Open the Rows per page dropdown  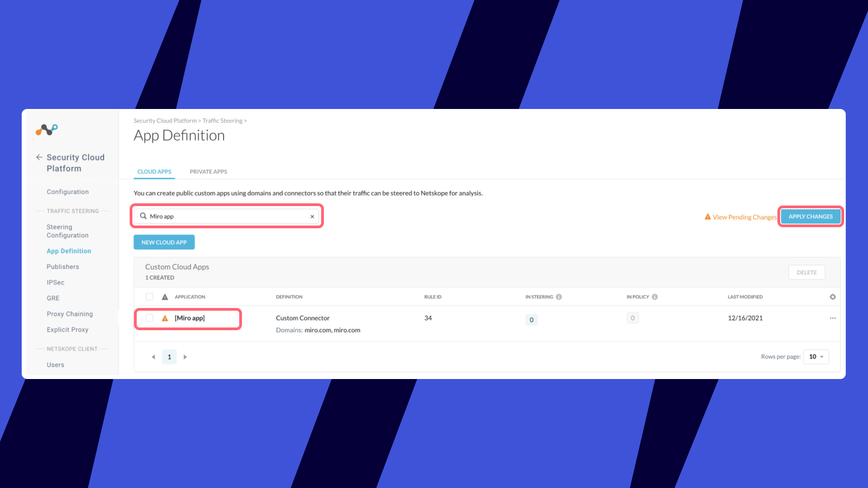[815, 356]
